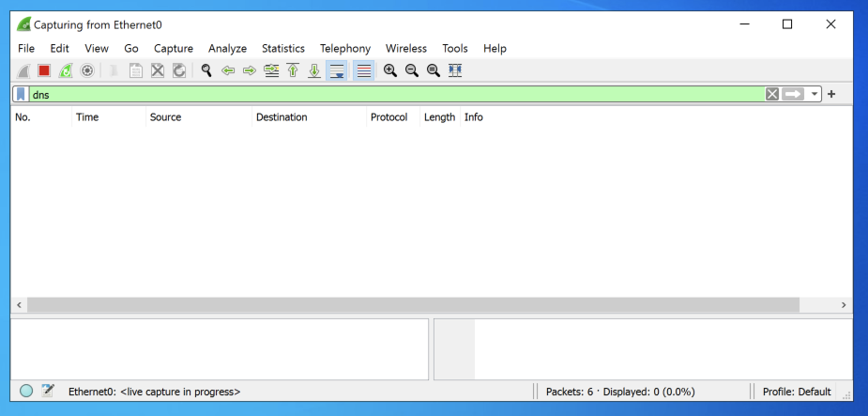Open the Edit menu
The height and width of the screenshot is (416, 868).
(59, 48)
